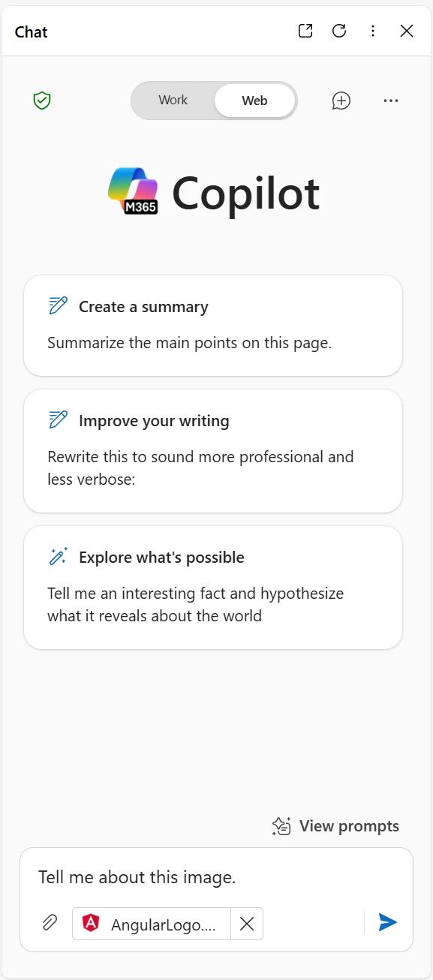Viewport: 433px width, 980px height.
Task: Switch to the Work mode
Action: (173, 100)
